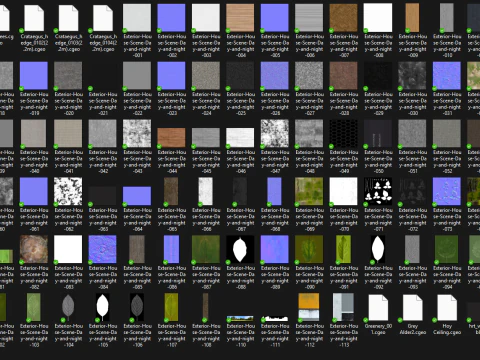
Task: Select the Greenery_001.cgeo file icon
Action: coord(378,307)
